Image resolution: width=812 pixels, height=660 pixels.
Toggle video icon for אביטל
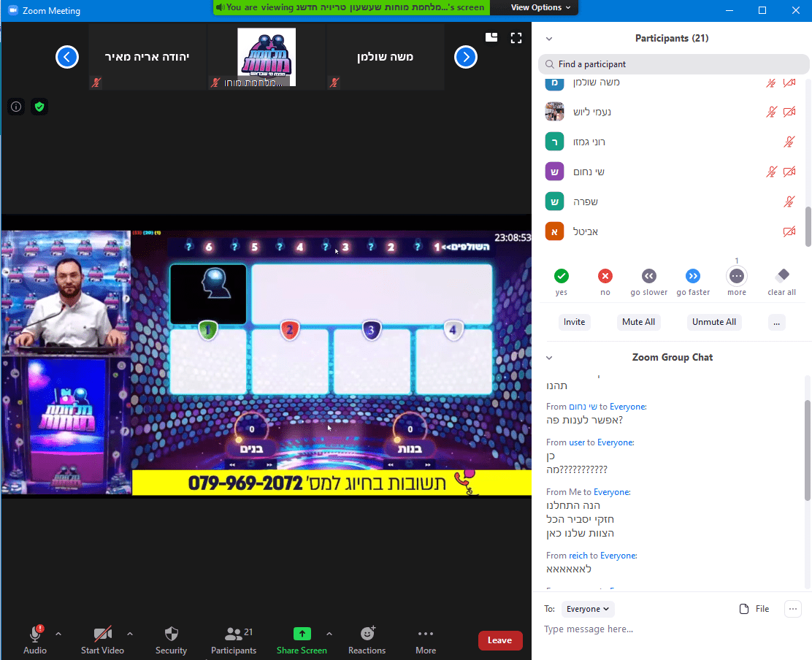[789, 232]
